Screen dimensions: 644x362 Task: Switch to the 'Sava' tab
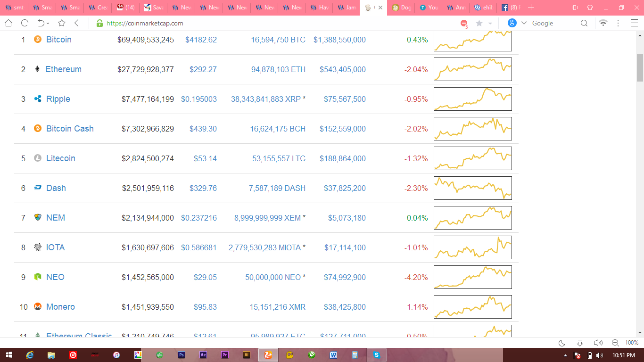click(153, 8)
